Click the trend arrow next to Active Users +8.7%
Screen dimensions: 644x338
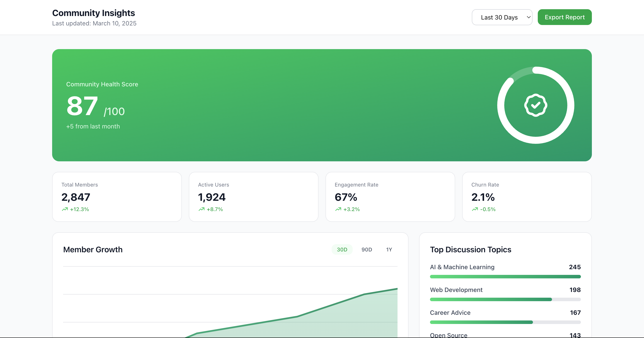tap(201, 209)
